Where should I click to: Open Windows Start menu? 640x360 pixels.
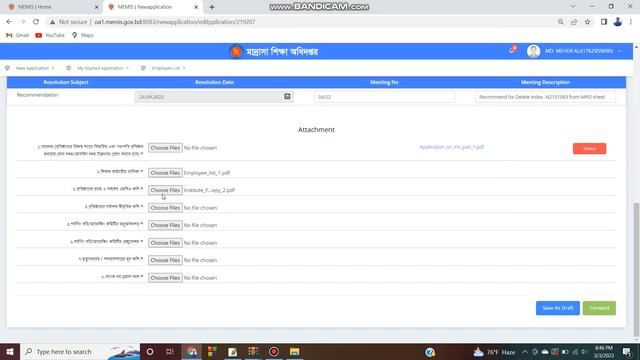pos(10,351)
